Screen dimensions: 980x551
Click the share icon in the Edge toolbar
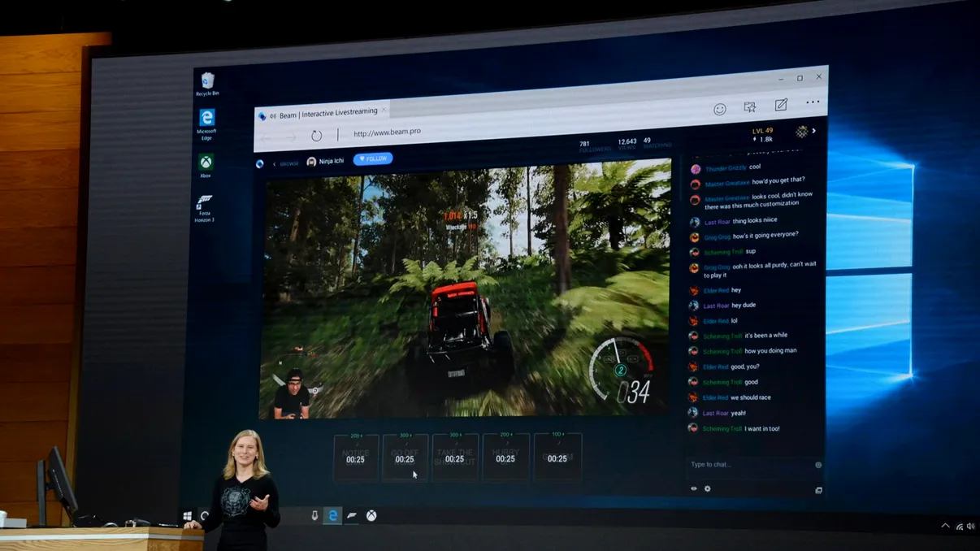point(749,106)
